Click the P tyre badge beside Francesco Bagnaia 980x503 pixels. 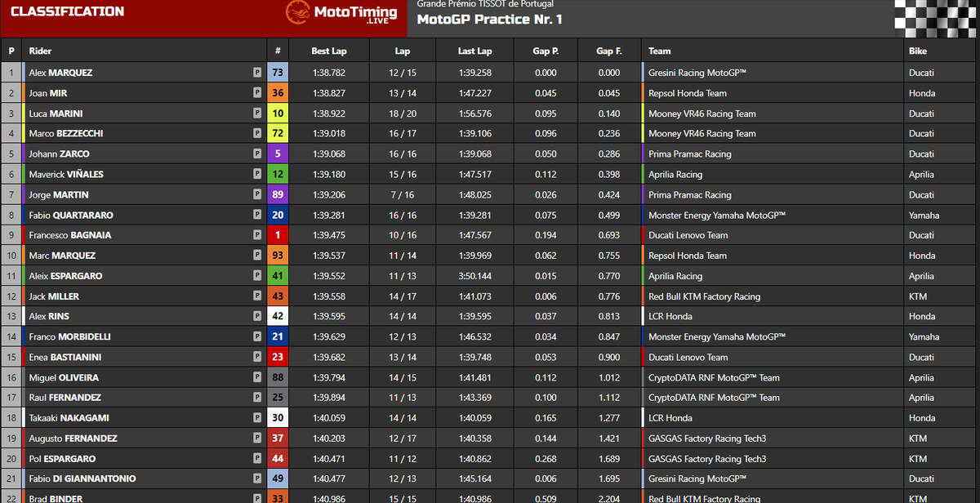pyautogui.click(x=257, y=235)
